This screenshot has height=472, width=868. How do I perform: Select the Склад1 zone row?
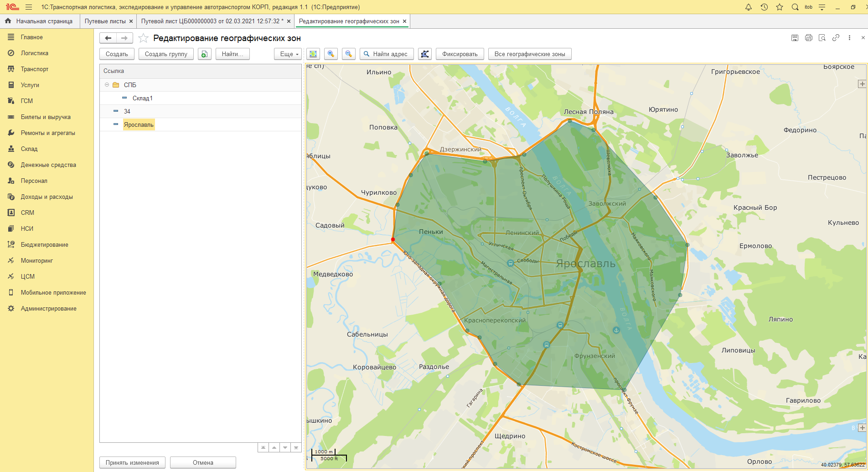point(201,98)
